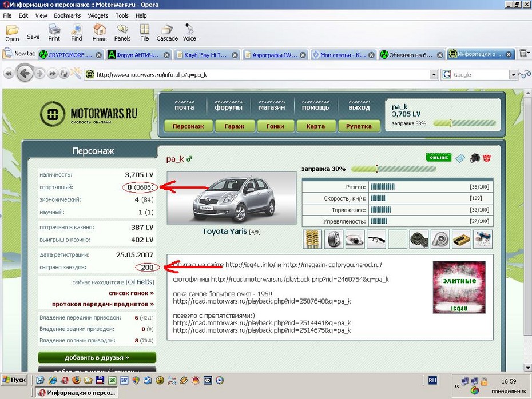The image size is (532, 399).
Task: Expand the Google search dropdown
Action: point(513,74)
